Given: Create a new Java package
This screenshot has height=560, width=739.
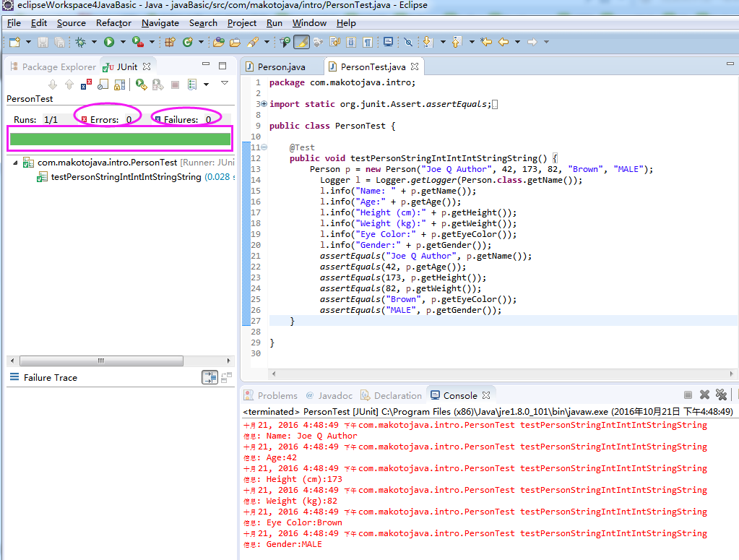Looking at the screenshot, I should click(x=170, y=43).
